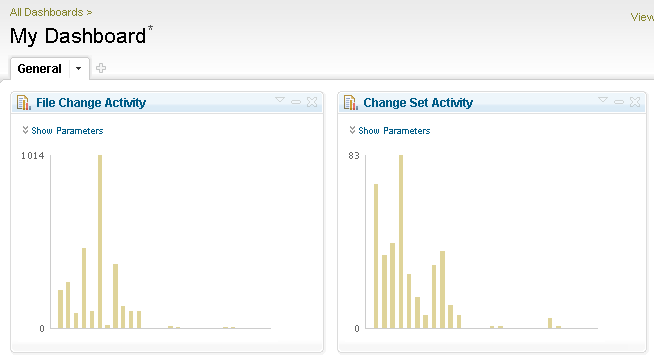Click tallest bar in Change Set Activity chart
654x363 pixels.
pyautogui.click(x=401, y=242)
